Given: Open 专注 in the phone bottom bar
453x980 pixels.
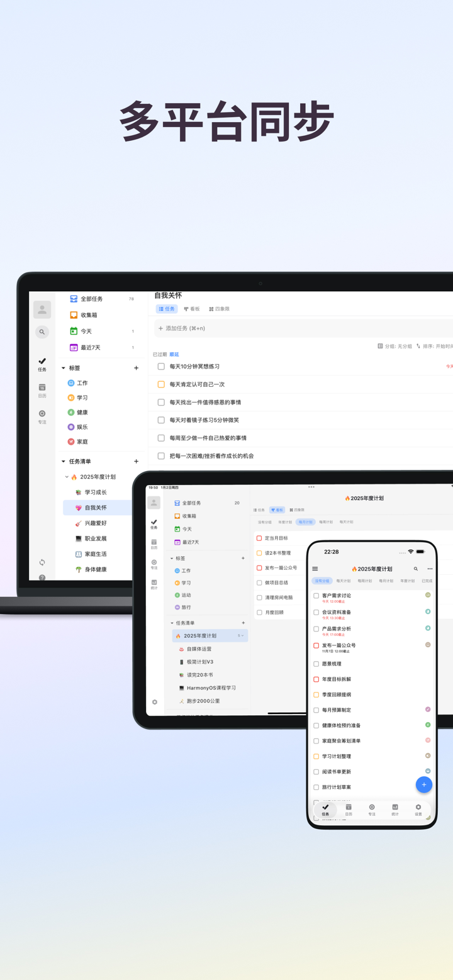Looking at the screenshot, I should click(372, 810).
